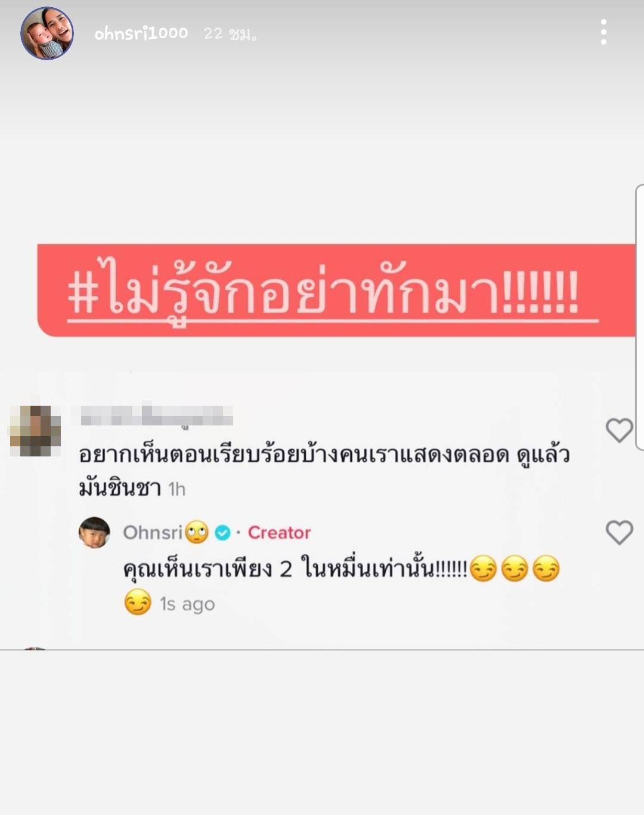644x815 pixels.
Task: Tap the 1s ago reply timestamp
Action: (187, 604)
